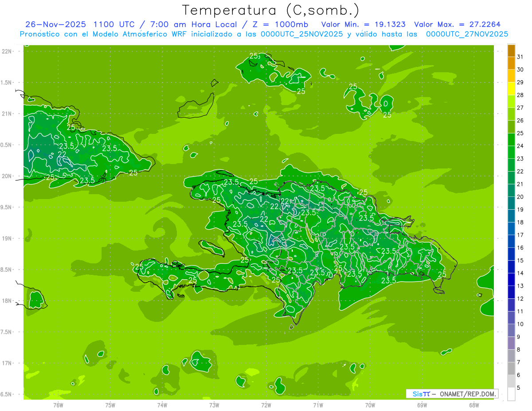Click the '28' label on the color scale
Screen dimensions: 532x411
pos(520,95)
